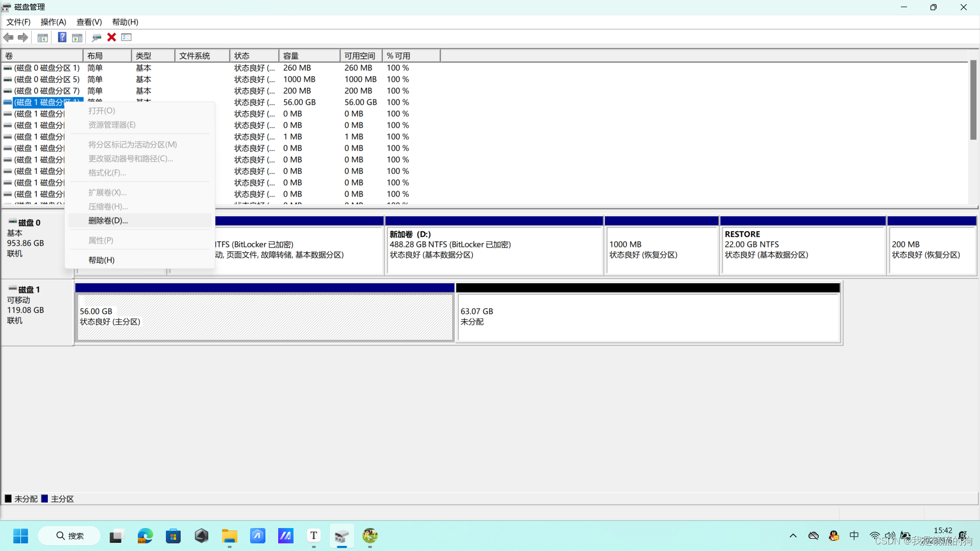Open the 帮助(H) menu in the menu bar
980x551 pixels.
coord(125,22)
